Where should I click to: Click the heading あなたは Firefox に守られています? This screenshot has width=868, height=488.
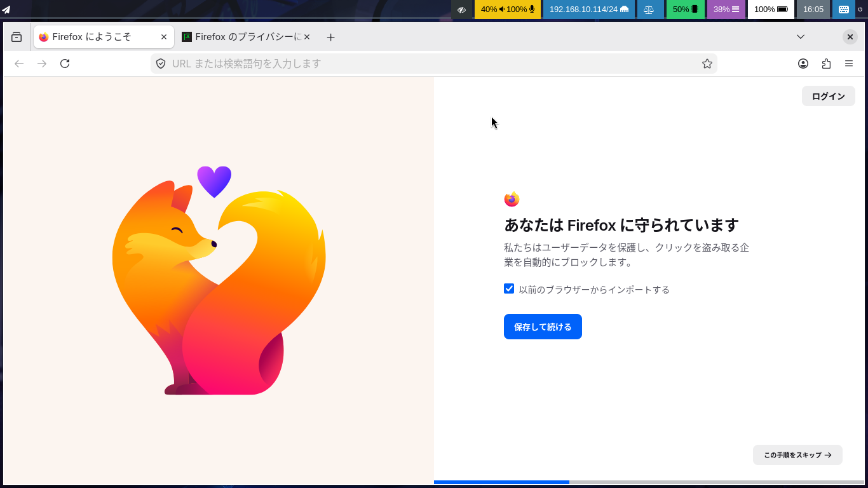[621, 225]
